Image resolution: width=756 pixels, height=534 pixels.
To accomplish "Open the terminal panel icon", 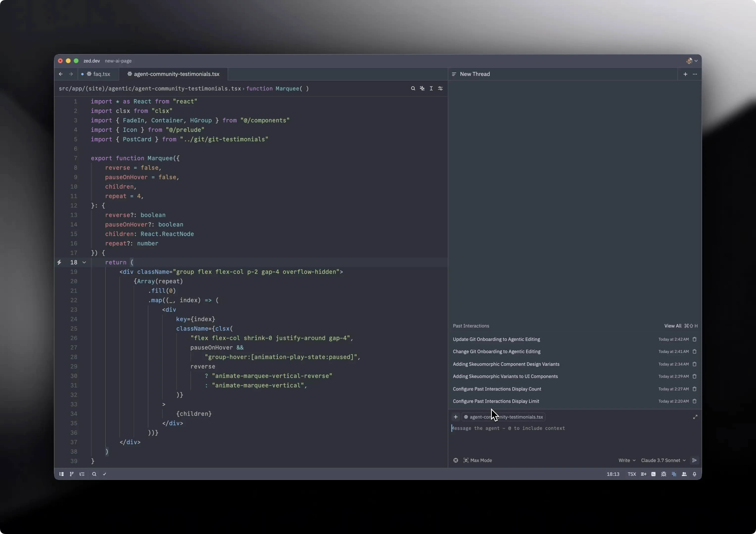I will [x=653, y=474].
